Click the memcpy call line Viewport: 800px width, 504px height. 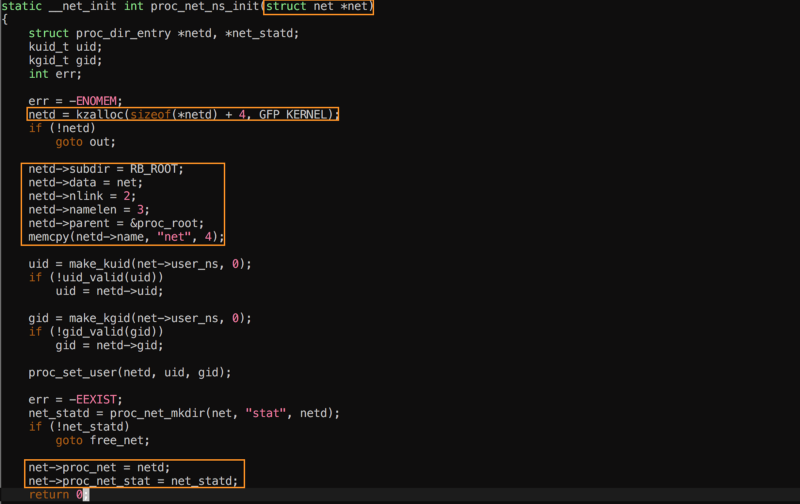click(126, 237)
